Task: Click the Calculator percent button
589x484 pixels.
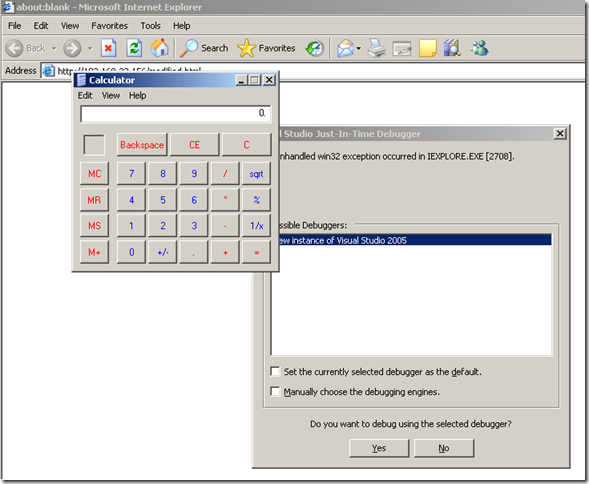Action: (x=257, y=200)
